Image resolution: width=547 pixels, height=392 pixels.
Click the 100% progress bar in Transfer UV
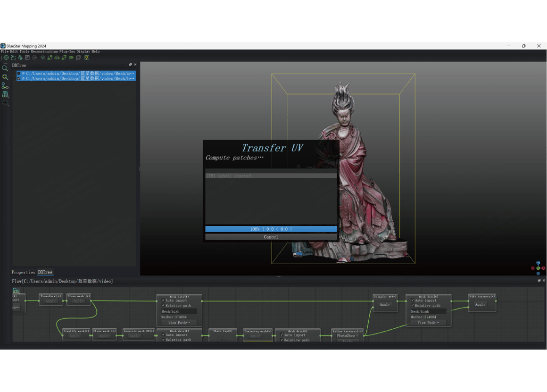(271, 229)
